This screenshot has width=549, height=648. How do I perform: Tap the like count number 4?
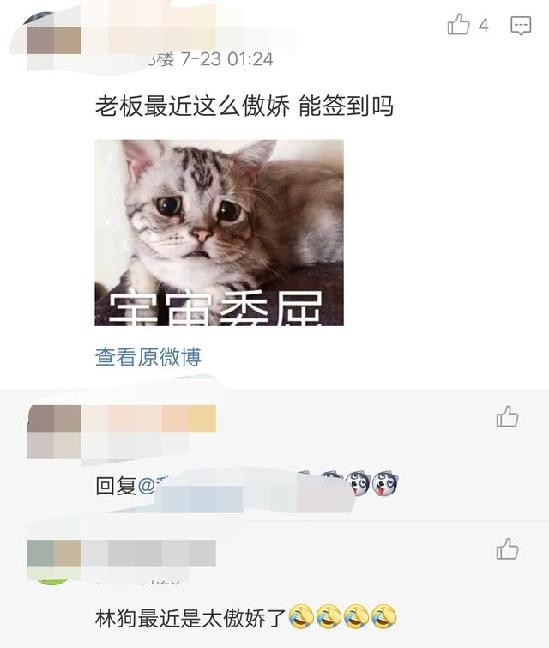(x=484, y=25)
